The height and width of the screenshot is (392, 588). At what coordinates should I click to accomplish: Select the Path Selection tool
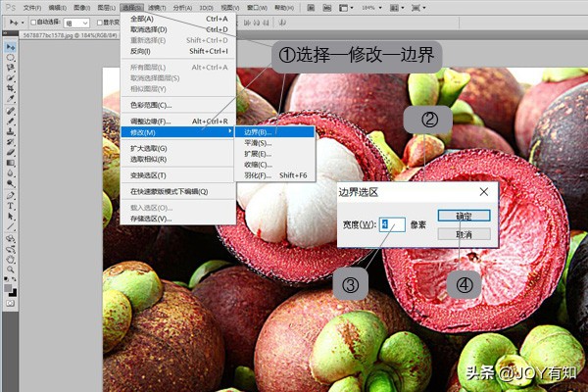(x=10, y=216)
